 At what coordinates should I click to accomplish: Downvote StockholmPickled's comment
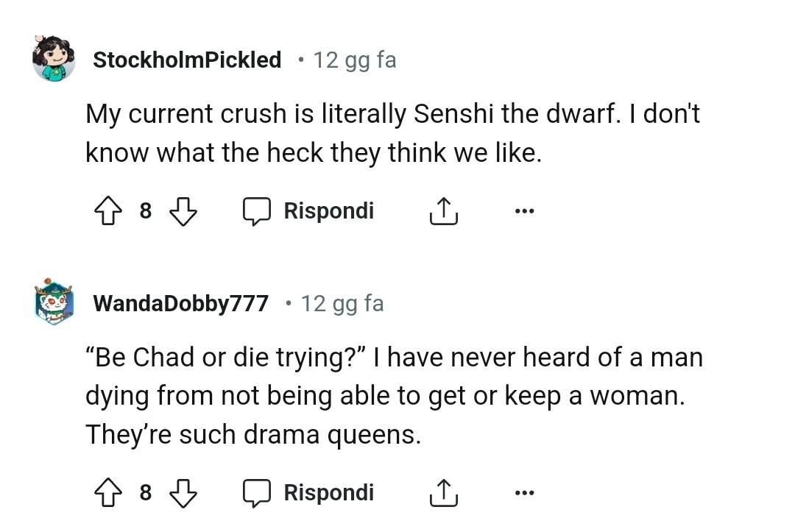click(x=183, y=212)
